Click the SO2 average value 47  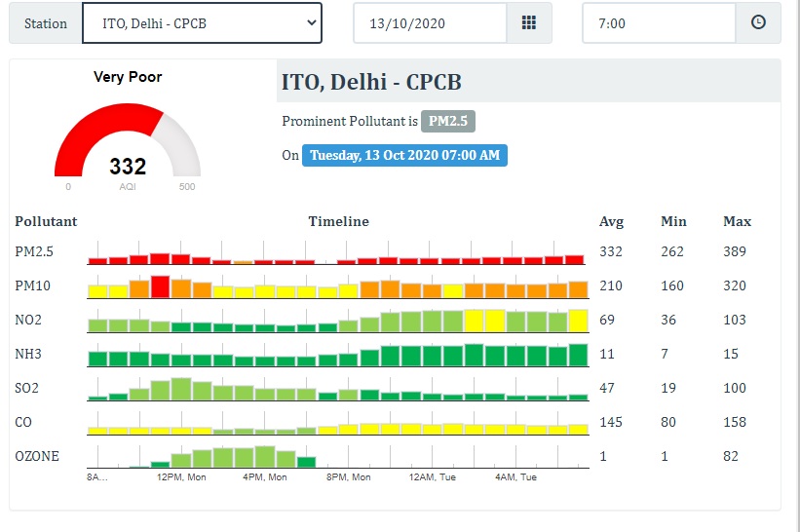pyautogui.click(x=607, y=388)
